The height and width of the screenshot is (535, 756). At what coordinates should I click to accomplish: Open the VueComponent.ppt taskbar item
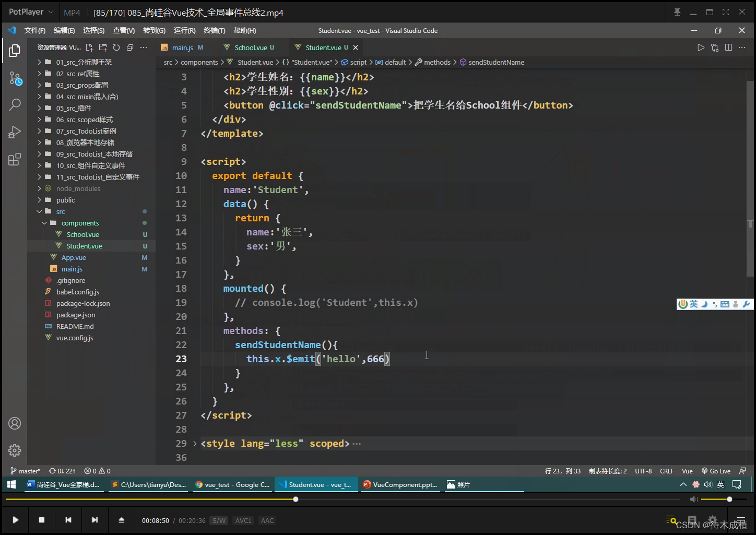pyautogui.click(x=400, y=484)
